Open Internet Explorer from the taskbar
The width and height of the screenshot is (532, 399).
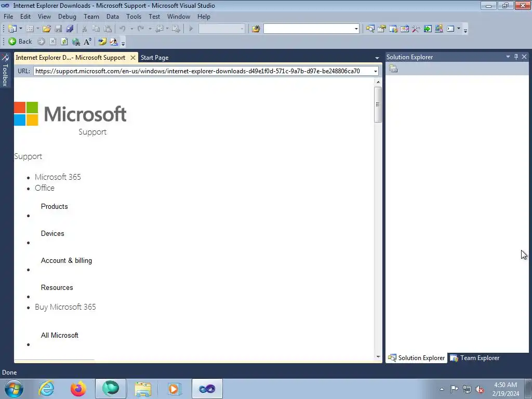click(x=46, y=389)
